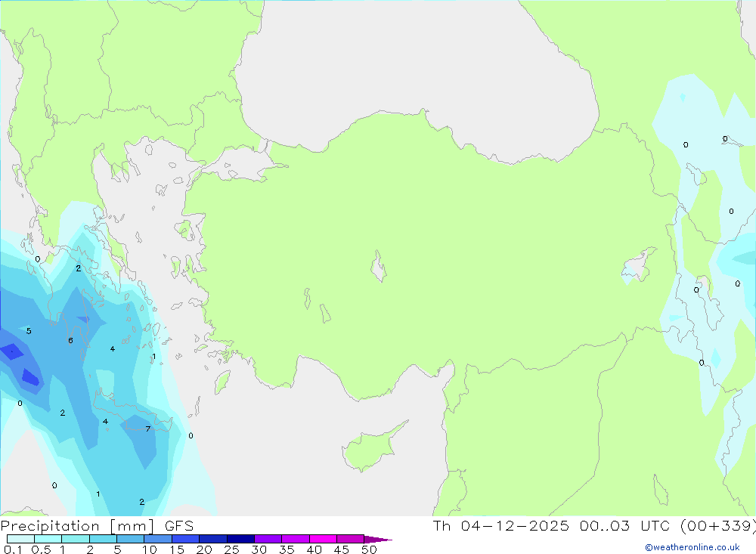Click the '0.1' legend scale label
The width and height of the screenshot is (756, 554).
tap(13, 549)
